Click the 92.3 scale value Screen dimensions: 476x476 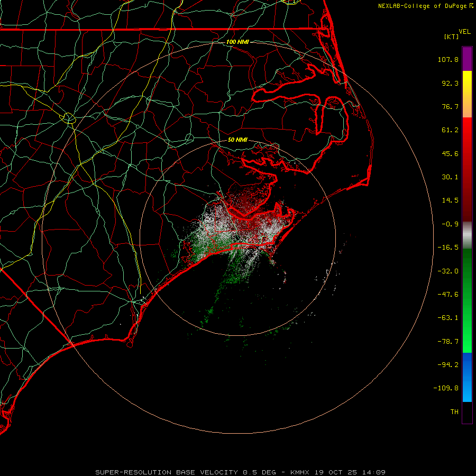(450, 83)
